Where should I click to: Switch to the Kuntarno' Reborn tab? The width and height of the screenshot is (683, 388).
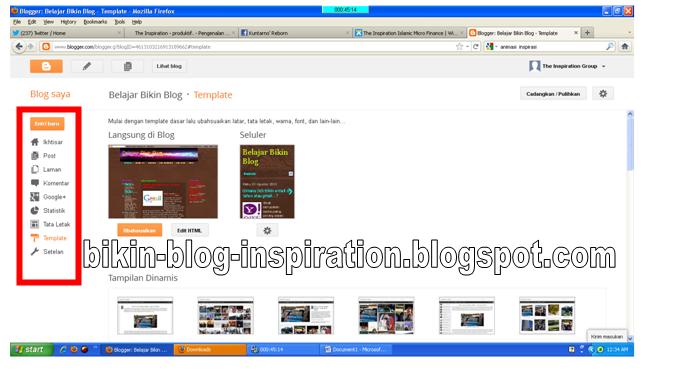pos(295,33)
